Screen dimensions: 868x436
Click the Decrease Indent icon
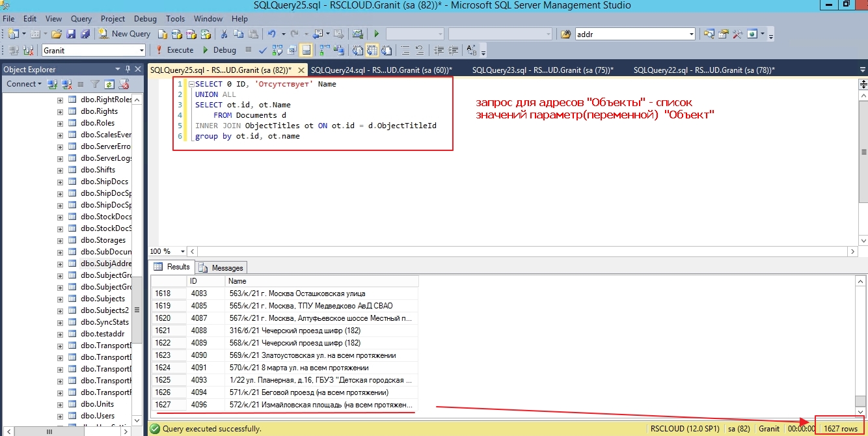point(439,50)
